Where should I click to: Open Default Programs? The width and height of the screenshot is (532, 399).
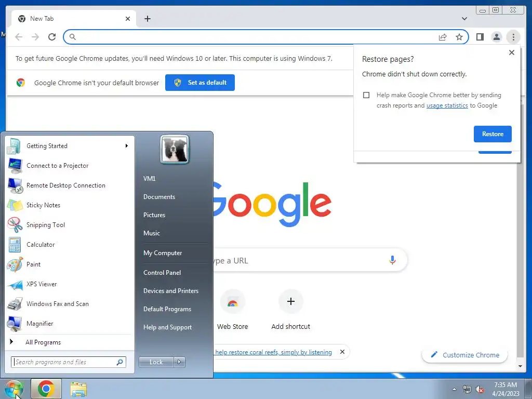coord(167,309)
